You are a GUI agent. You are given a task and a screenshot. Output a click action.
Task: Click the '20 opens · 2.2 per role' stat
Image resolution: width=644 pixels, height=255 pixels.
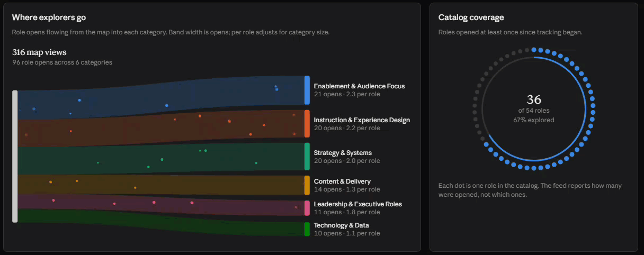(x=347, y=128)
